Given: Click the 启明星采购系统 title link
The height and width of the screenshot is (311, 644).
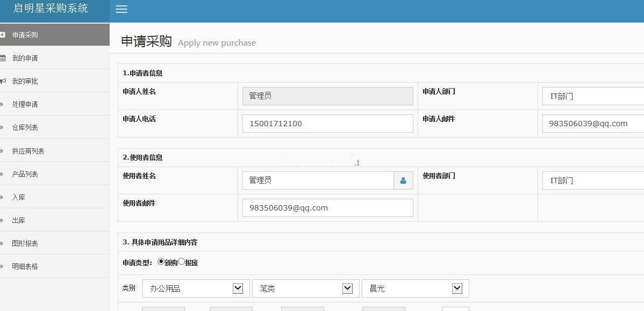Looking at the screenshot, I should click(51, 8).
